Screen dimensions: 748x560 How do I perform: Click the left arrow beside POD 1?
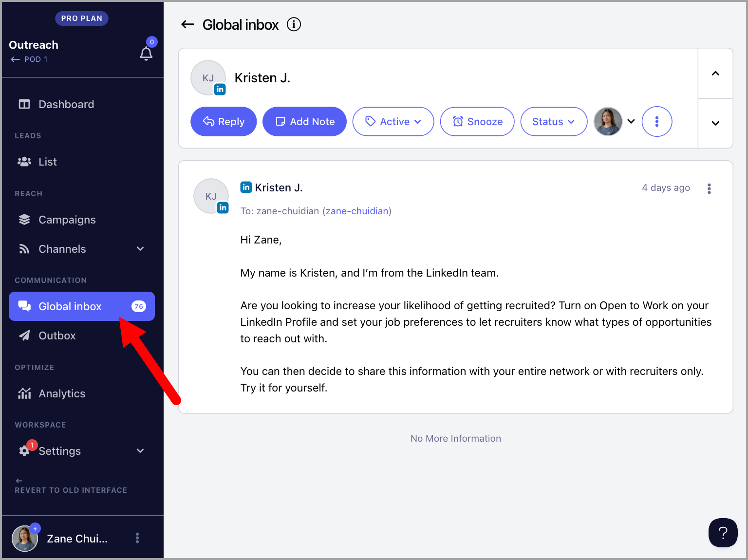tap(15, 59)
